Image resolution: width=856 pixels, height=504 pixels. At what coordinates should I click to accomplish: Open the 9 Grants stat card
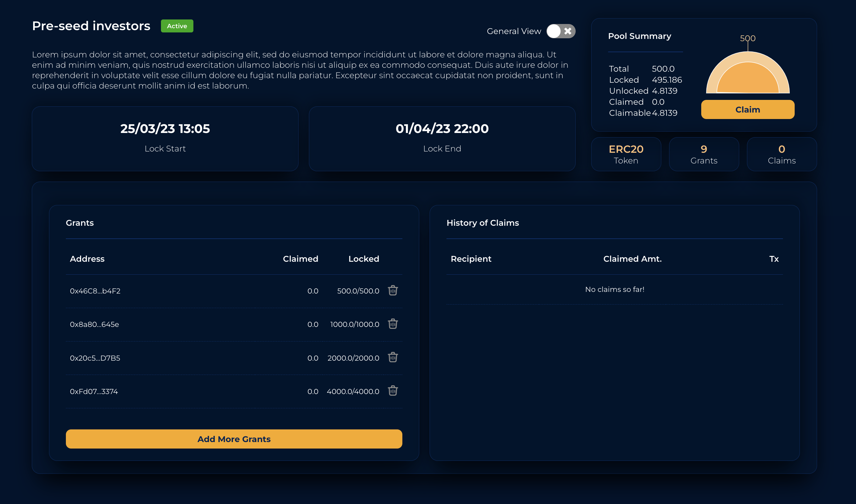pyautogui.click(x=703, y=154)
